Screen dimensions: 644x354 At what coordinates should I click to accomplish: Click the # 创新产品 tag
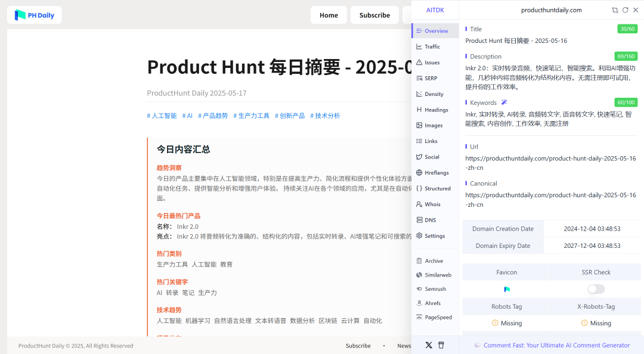(x=290, y=116)
